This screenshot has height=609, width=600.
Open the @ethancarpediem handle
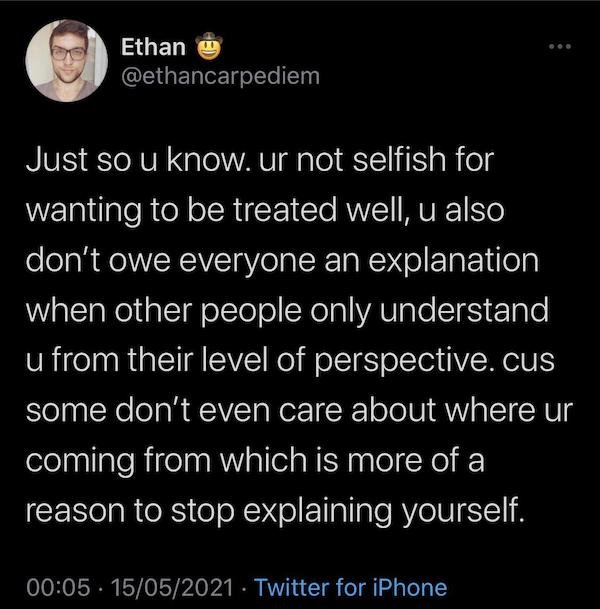(220, 76)
